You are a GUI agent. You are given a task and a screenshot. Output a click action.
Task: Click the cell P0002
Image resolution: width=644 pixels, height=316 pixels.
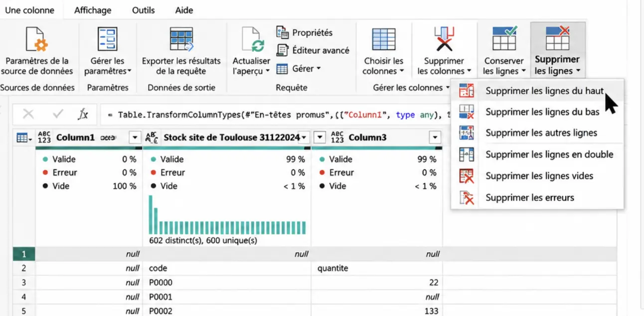point(227,311)
